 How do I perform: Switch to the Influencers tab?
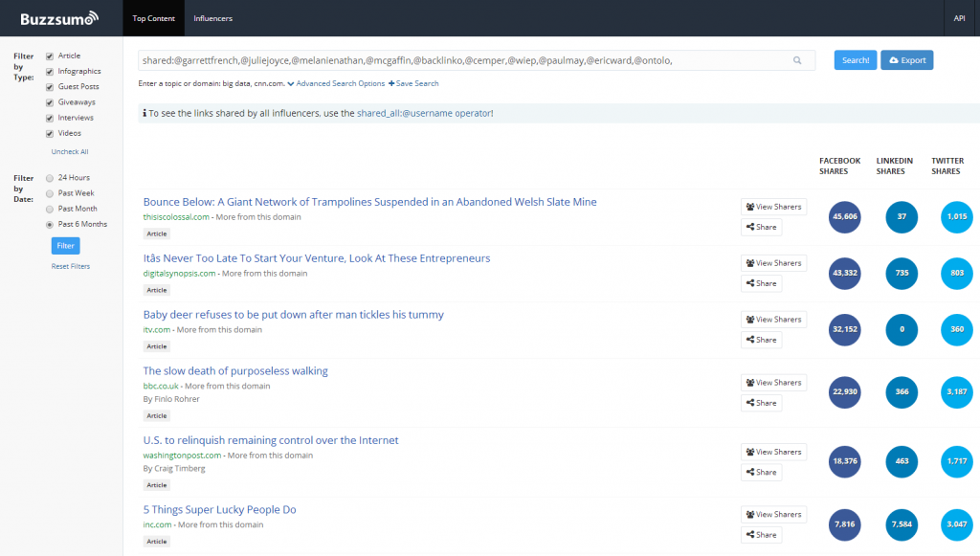pyautogui.click(x=212, y=18)
